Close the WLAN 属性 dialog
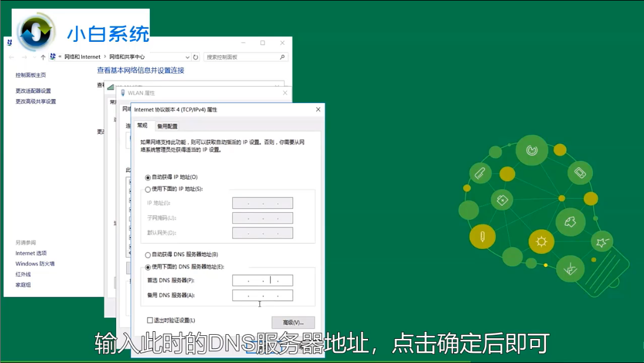Screen dimensions: 644x363 point(285,93)
